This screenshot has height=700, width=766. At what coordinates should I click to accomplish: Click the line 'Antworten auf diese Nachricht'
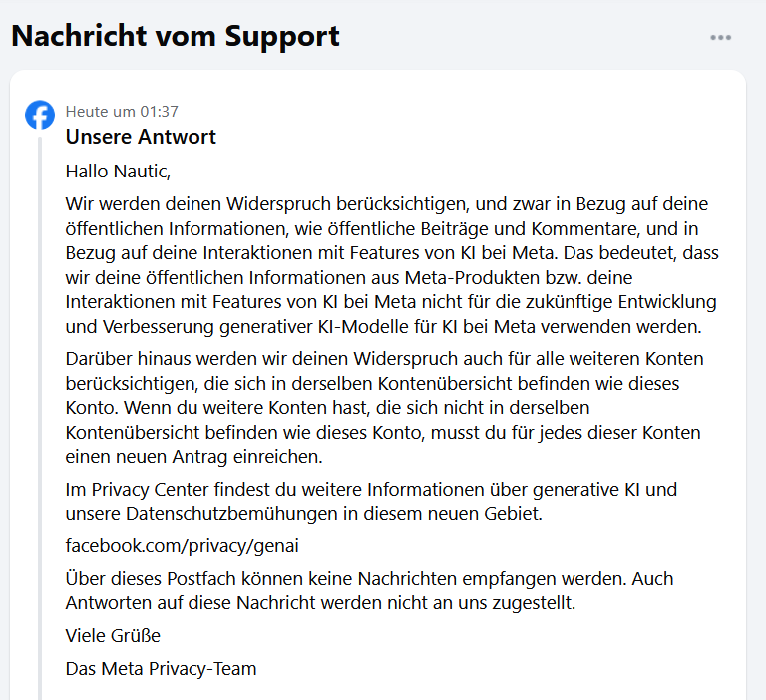click(x=320, y=603)
